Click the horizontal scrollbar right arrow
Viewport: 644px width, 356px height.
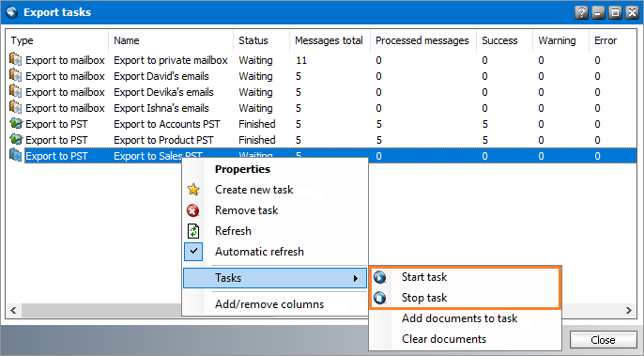point(629,310)
